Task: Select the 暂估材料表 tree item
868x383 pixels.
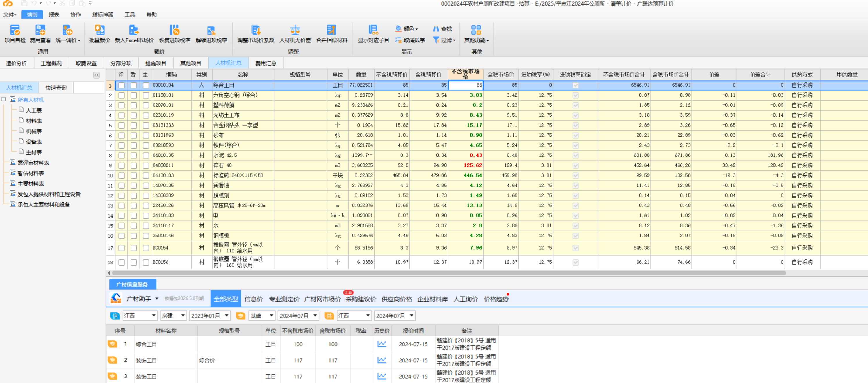Action: pyautogui.click(x=31, y=173)
